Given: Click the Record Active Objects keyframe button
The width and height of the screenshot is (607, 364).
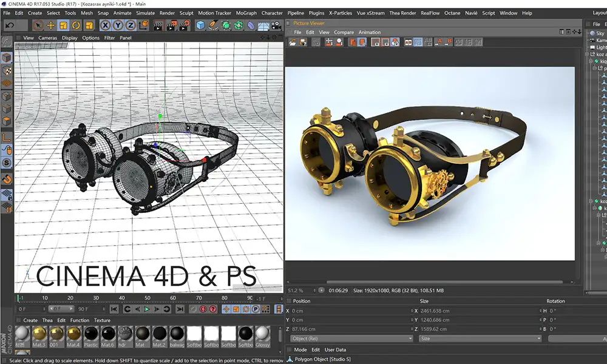Looking at the screenshot, I should (193, 309).
